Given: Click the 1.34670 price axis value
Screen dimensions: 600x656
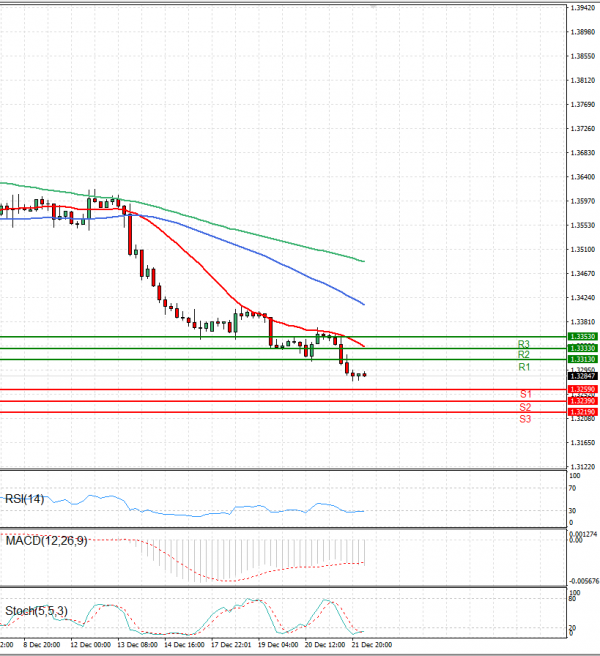Looking at the screenshot, I should click(x=583, y=274).
